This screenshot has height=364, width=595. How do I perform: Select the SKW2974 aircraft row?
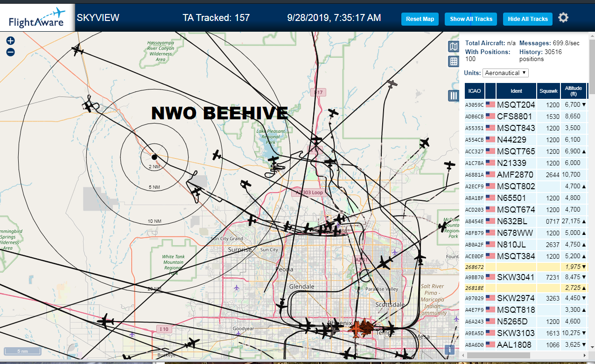(x=526, y=298)
